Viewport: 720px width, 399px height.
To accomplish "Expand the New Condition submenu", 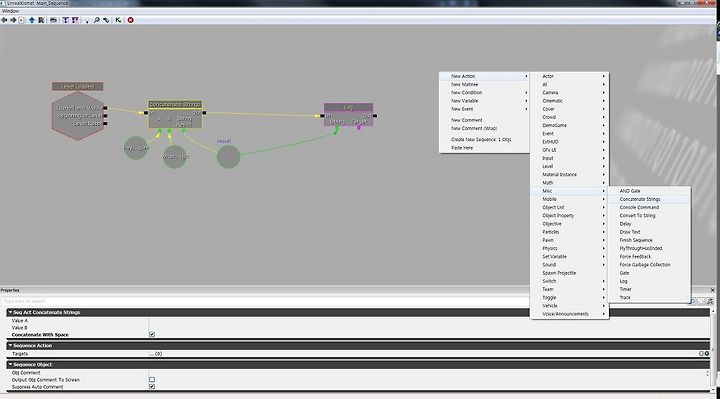I will coord(484,93).
